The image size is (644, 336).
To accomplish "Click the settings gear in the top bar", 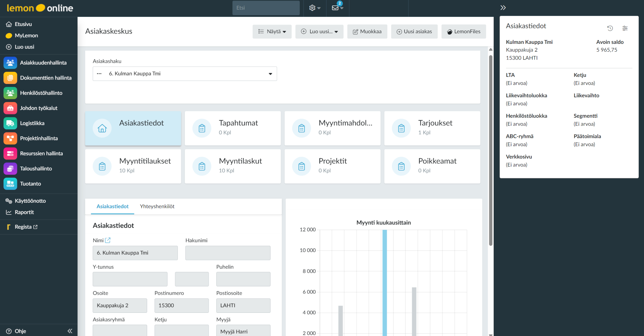I will (312, 8).
